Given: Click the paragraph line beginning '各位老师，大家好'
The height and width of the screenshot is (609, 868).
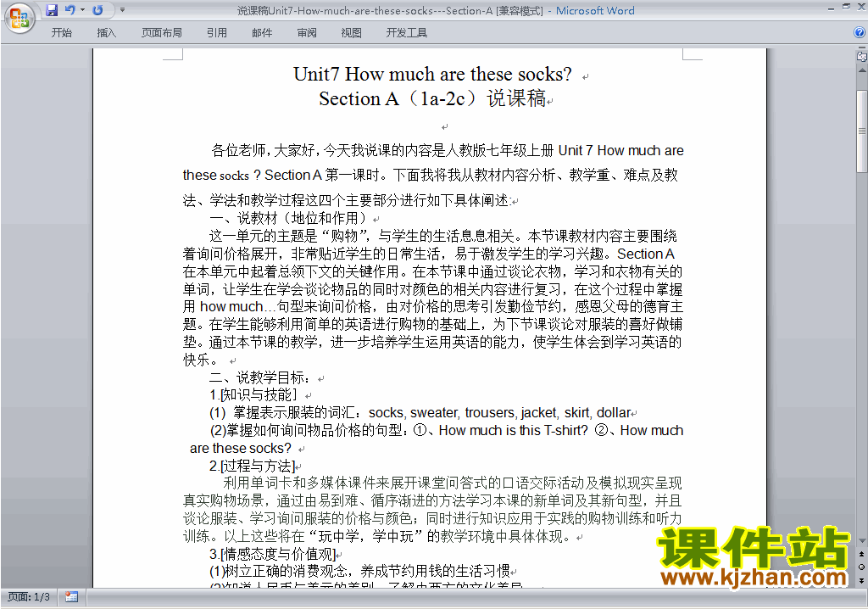Looking at the screenshot, I should point(448,151).
